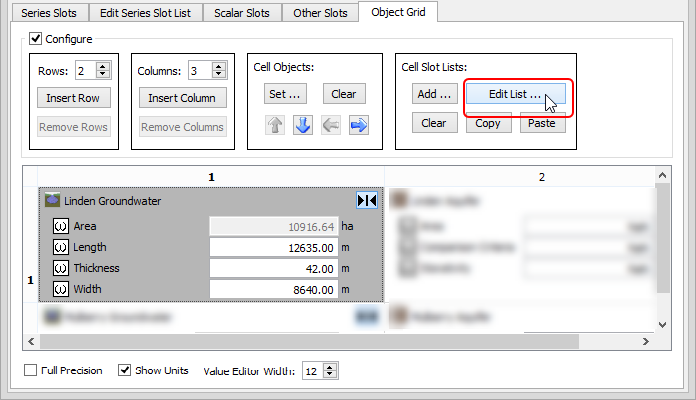The width and height of the screenshot is (696, 400).
Task: Click the up arrow cell object icon
Action: (x=276, y=125)
